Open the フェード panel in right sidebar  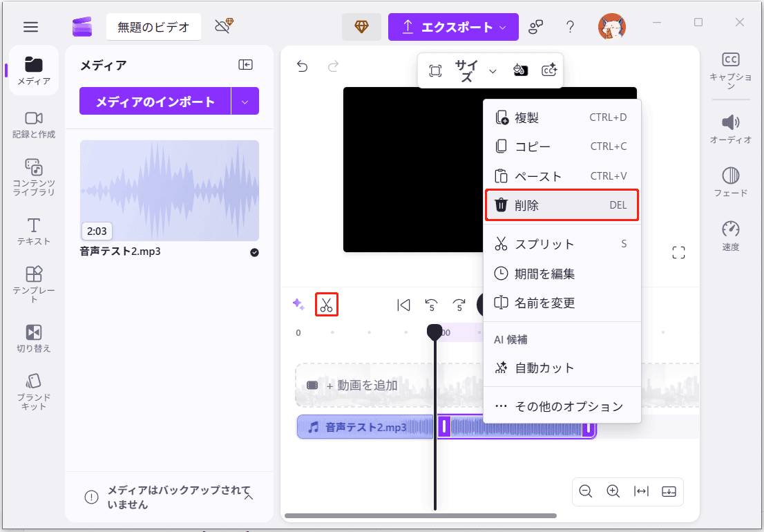tap(730, 181)
